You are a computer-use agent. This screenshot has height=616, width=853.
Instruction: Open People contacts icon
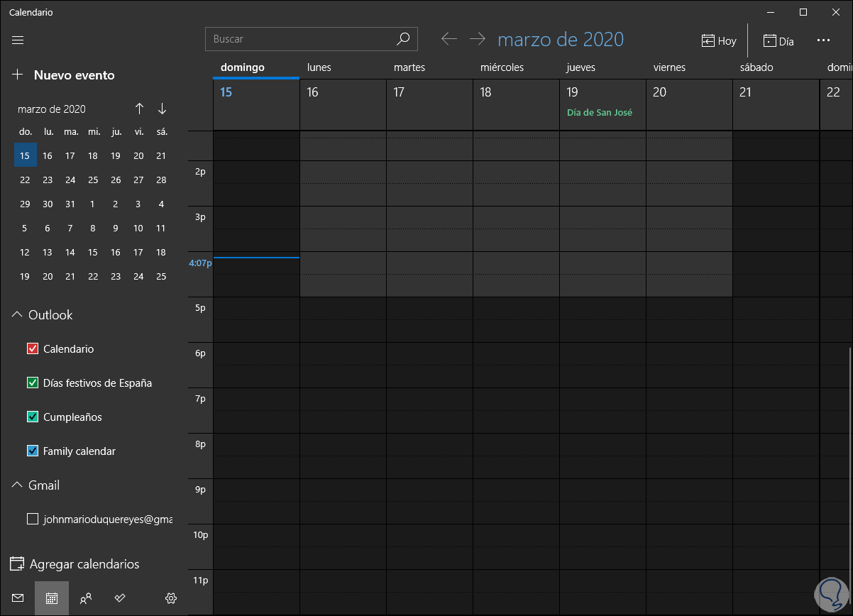86,598
